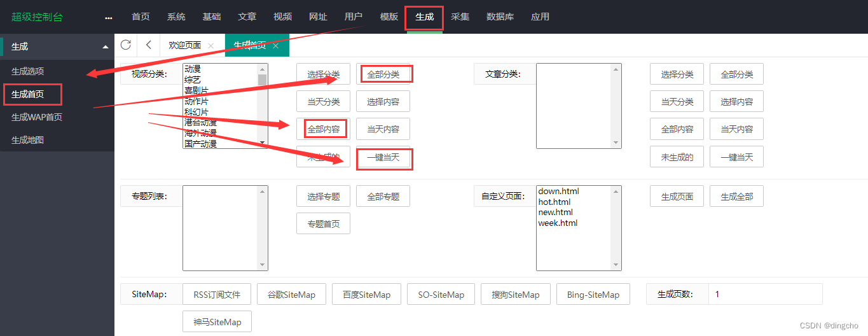This screenshot has height=336, width=868.
Task: Click the 选择专题 button
Action: point(323,196)
